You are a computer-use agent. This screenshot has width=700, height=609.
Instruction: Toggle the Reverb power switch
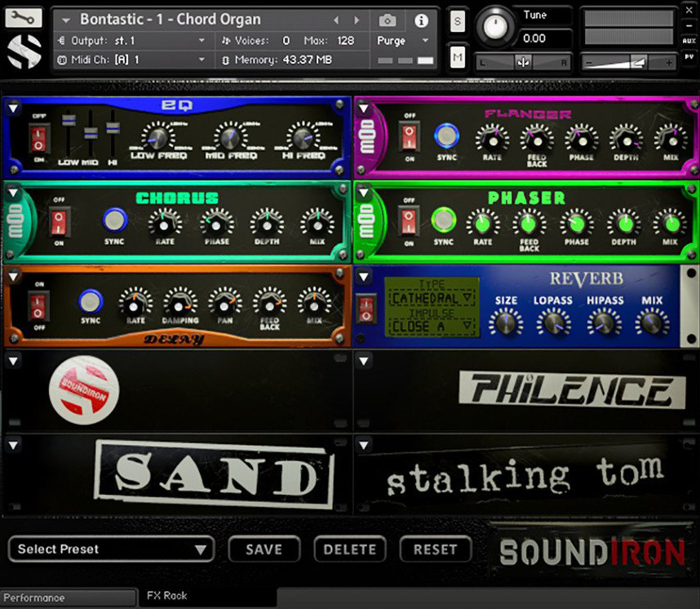click(366, 309)
